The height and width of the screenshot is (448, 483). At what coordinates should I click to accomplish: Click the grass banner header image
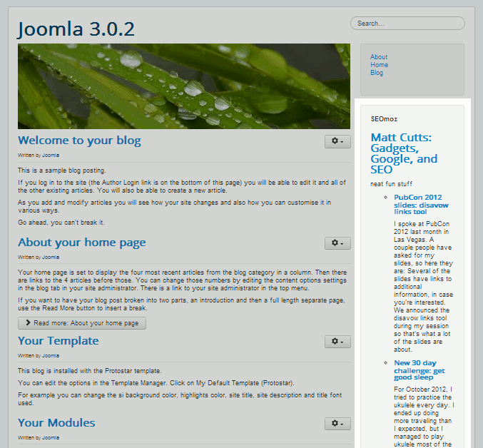(184, 86)
